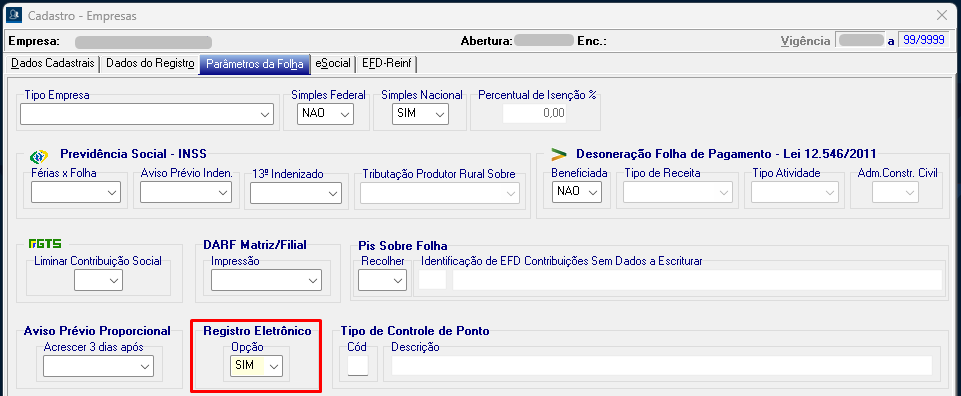This screenshot has width=961, height=396.
Task: Open the DARF Impressão dropdown
Action: coord(266,280)
